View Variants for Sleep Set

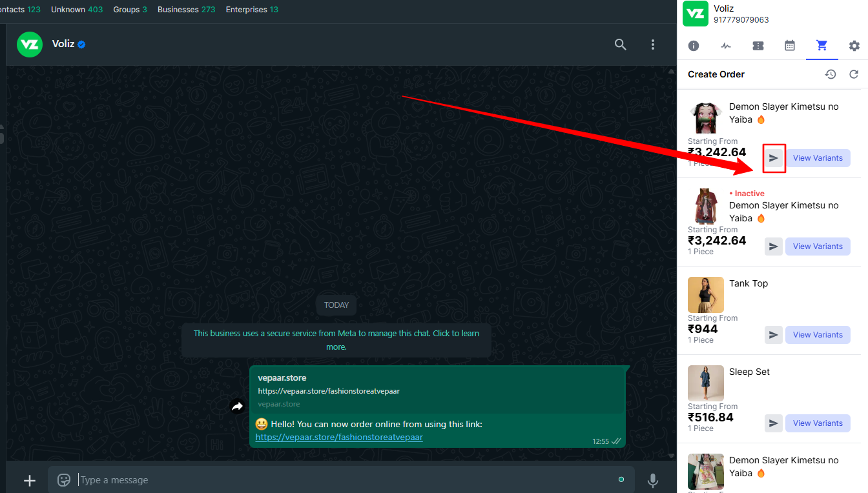(x=818, y=423)
